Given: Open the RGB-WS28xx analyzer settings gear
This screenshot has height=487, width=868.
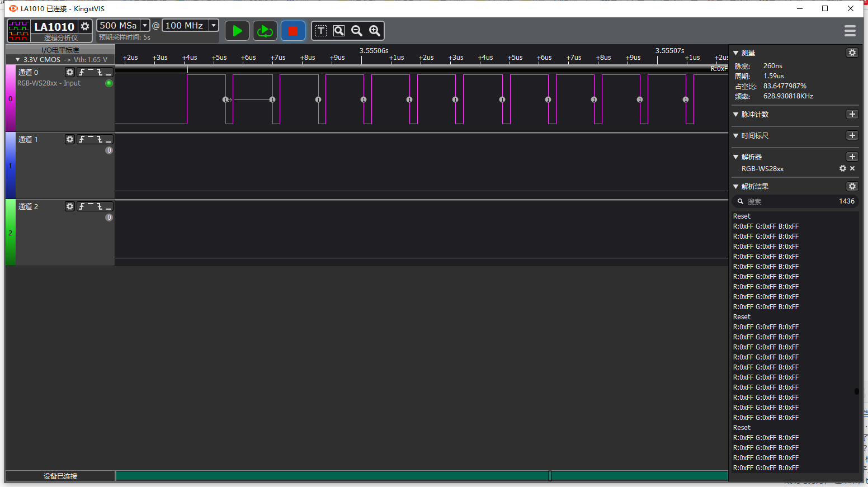Looking at the screenshot, I should coord(843,168).
